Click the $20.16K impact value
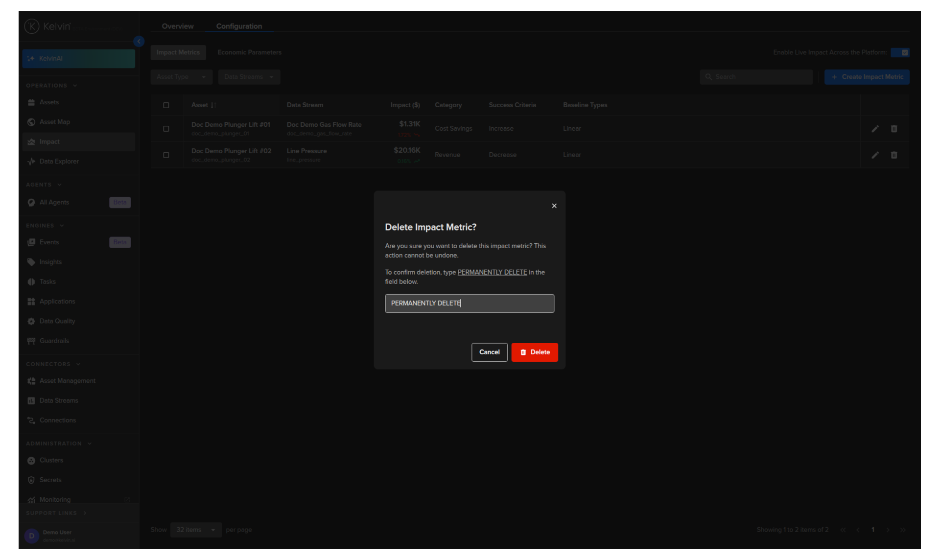This screenshot has width=940, height=560. [x=407, y=150]
